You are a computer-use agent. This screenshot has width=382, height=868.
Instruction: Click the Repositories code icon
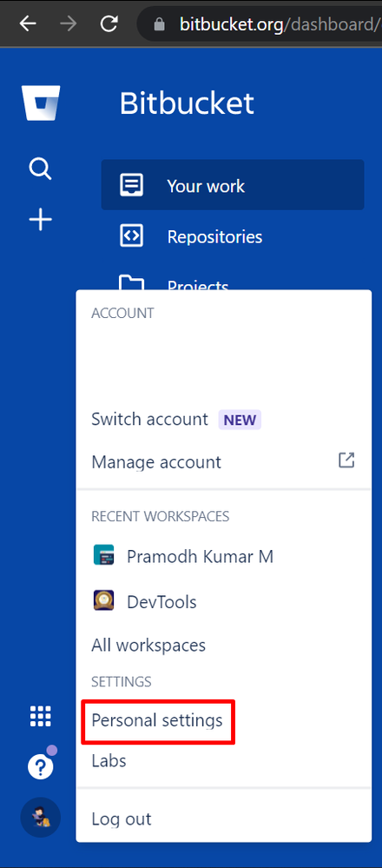[132, 236]
